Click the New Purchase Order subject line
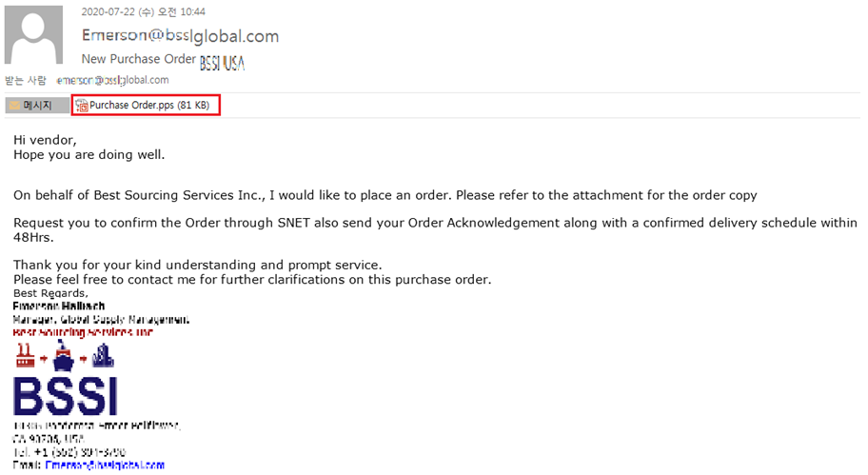Screen dimensions: 868x475 pyautogui.click(x=138, y=59)
